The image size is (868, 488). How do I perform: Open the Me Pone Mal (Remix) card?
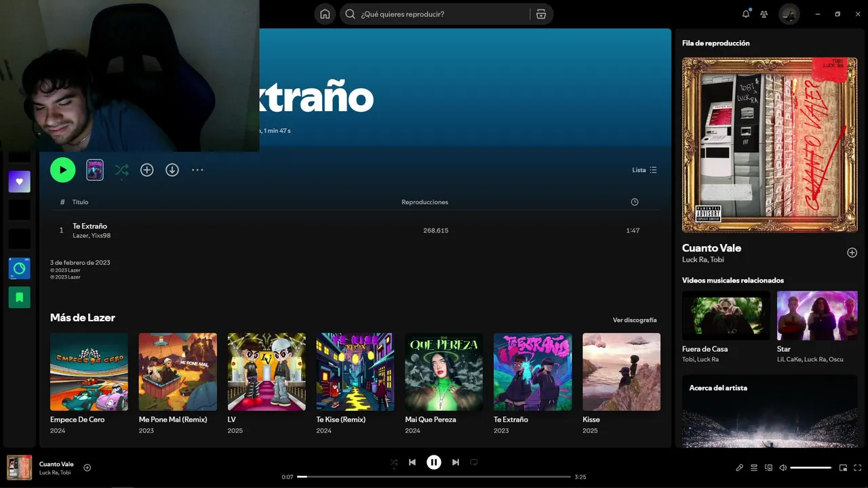point(178,384)
